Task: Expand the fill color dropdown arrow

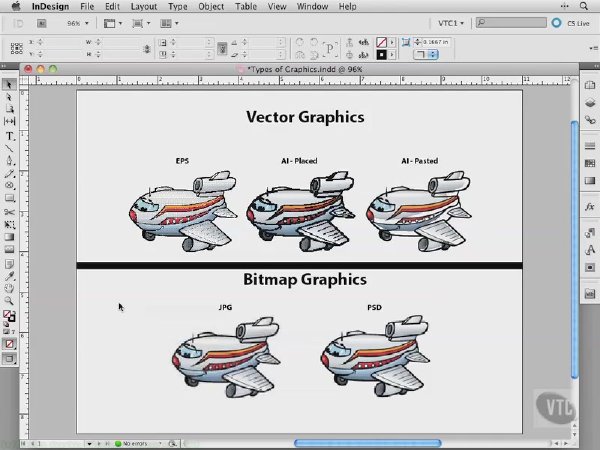Action: point(392,42)
